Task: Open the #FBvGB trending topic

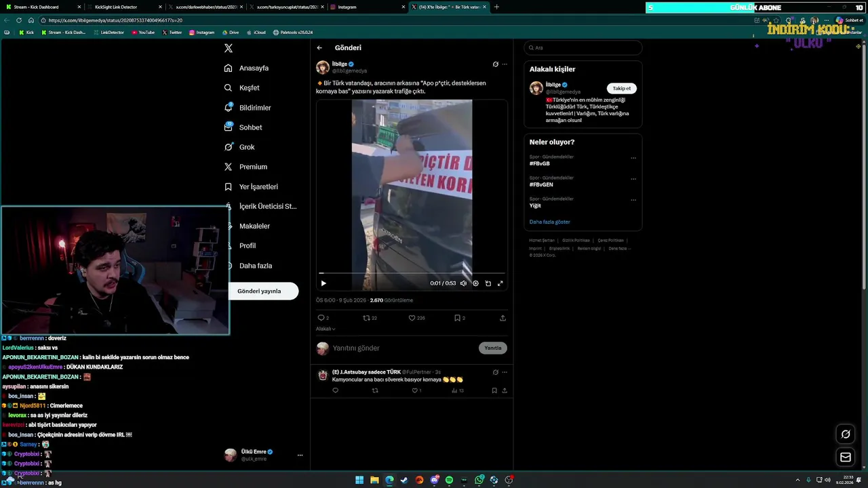Action: coord(540,164)
